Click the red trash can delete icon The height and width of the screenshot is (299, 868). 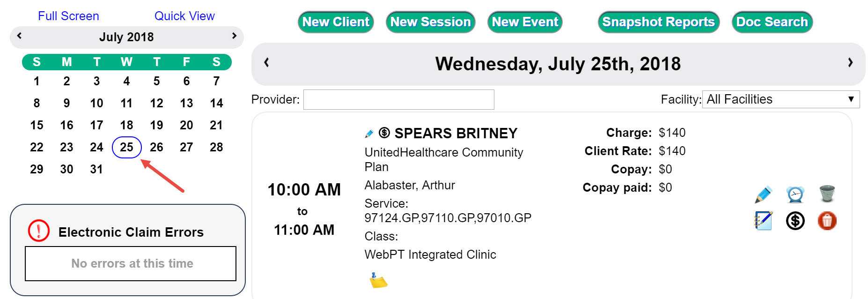point(827,221)
